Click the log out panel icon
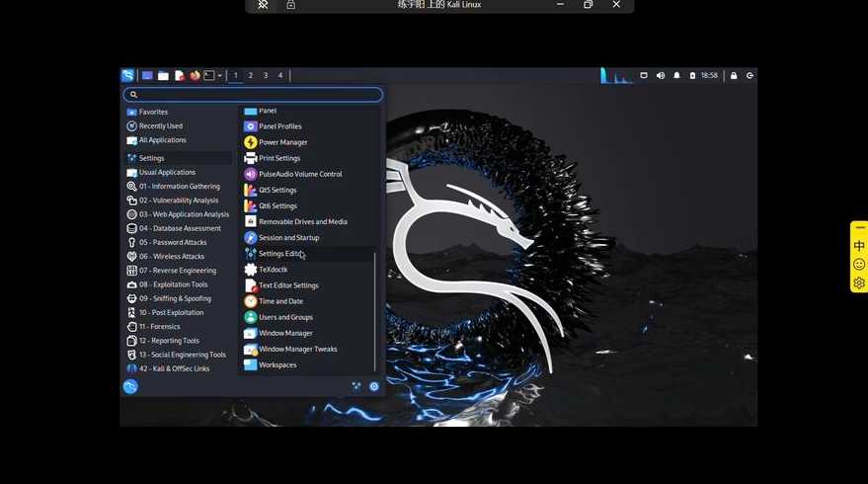This screenshot has height=484, width=868. 750,76
